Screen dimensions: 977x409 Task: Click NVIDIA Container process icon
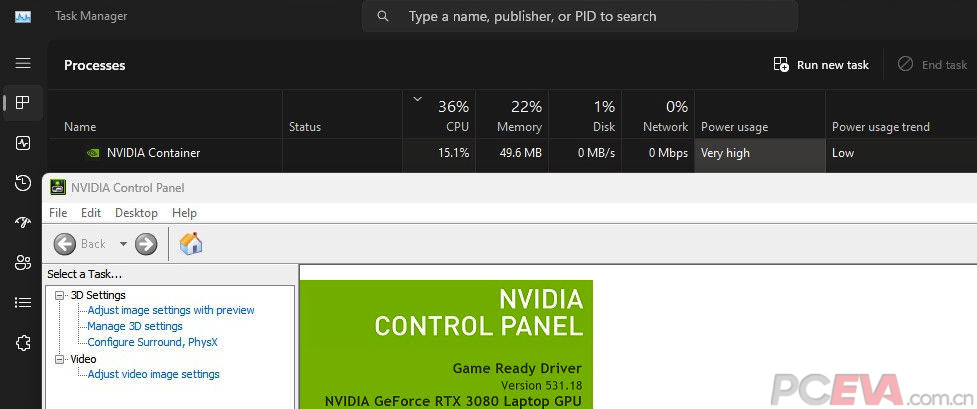(x=93, y=153)
